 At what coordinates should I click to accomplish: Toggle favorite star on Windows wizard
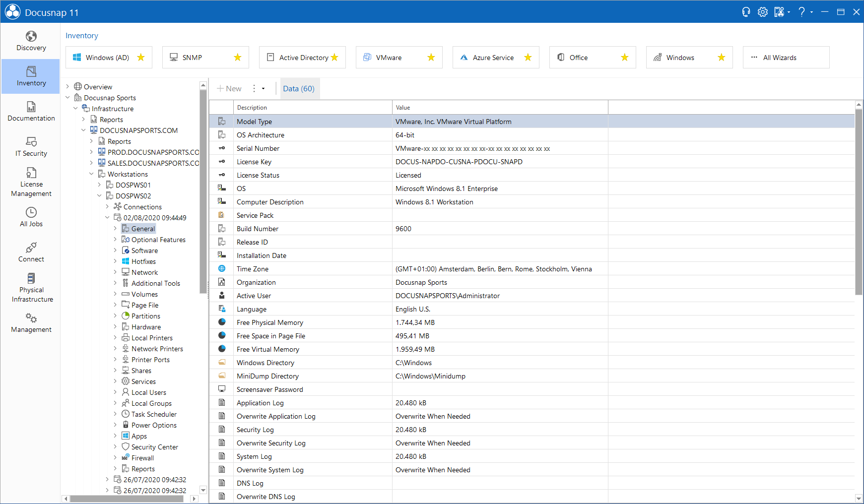[722, 58]
